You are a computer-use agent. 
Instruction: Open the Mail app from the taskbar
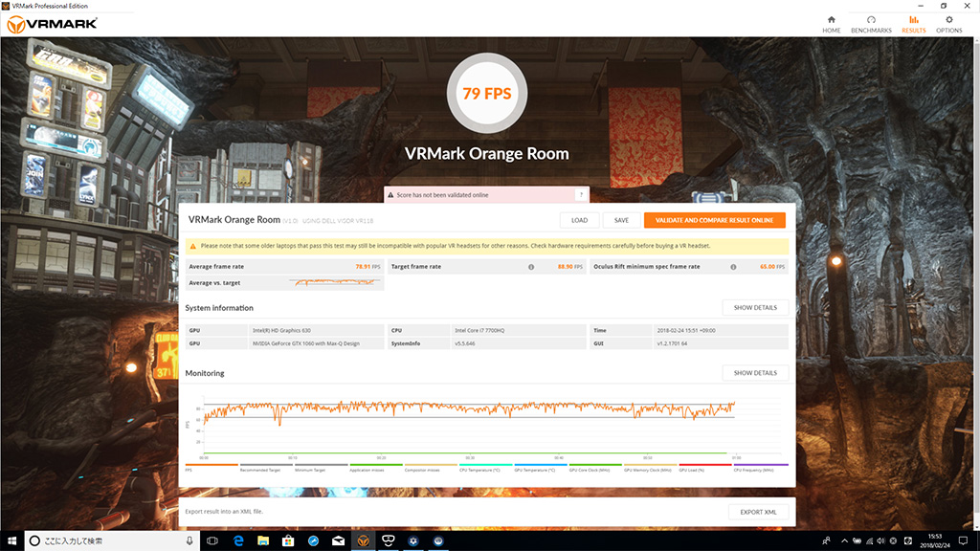[x=338, y=541]
